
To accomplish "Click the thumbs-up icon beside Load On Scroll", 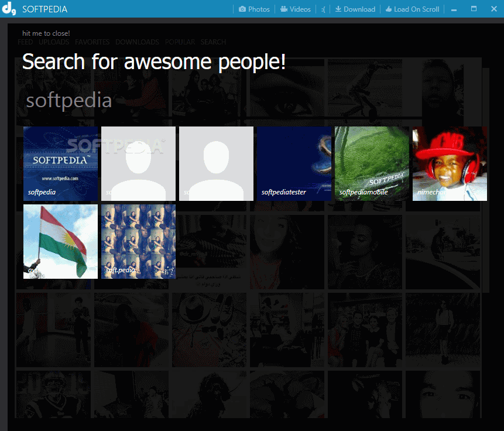I will (x=389, y=9).
